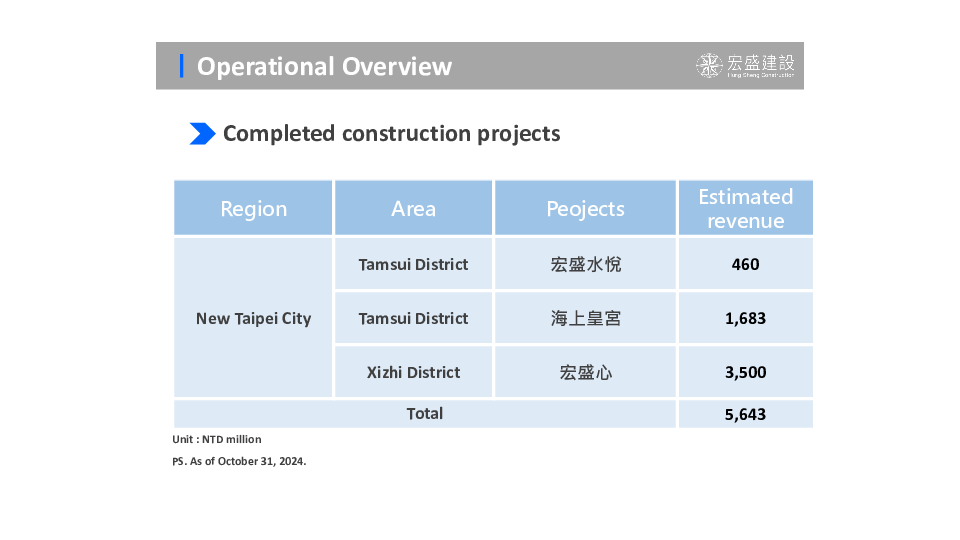Select Tamsui District cell in 宏盛水悅 row
The image size is (960, 540).
[x=413, y=264]
